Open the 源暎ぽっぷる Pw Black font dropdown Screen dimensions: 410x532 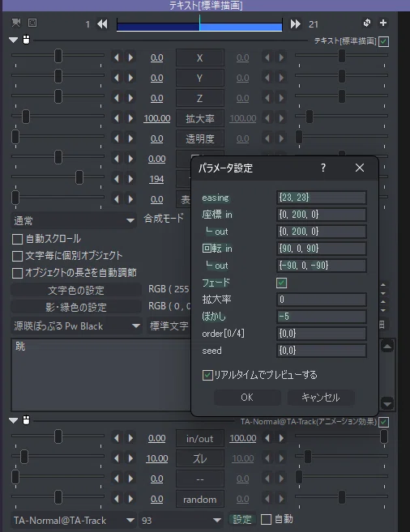[x=76, y=326]
